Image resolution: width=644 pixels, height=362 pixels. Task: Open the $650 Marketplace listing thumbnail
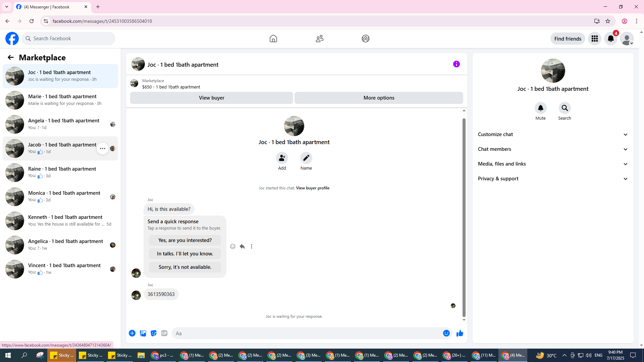pos(134,83)
